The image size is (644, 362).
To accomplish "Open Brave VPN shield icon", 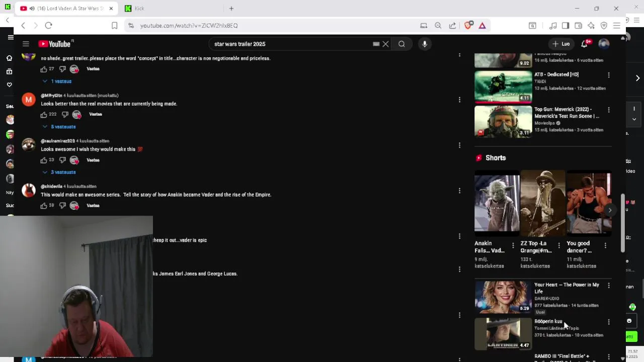I will (x=604, y=26).
